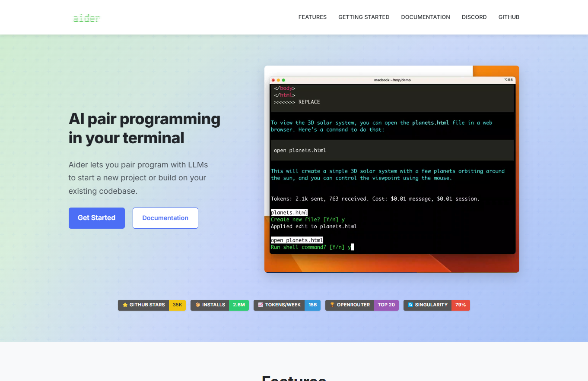The width and height of the screenshot is (588, 381).
Task: Open the Discord nav link
Action: pyautogui.click(x=474, y=17)
